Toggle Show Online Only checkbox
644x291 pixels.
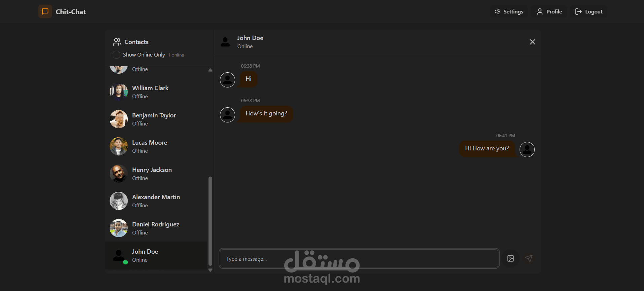(x=116, y=55)
